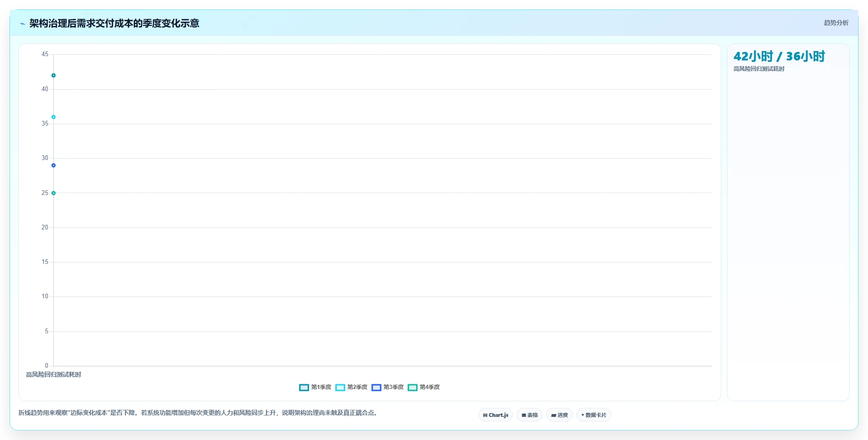868x440 pixels.
Task: Toggle the 第1季度 legend entry
Action: point(315,387)
